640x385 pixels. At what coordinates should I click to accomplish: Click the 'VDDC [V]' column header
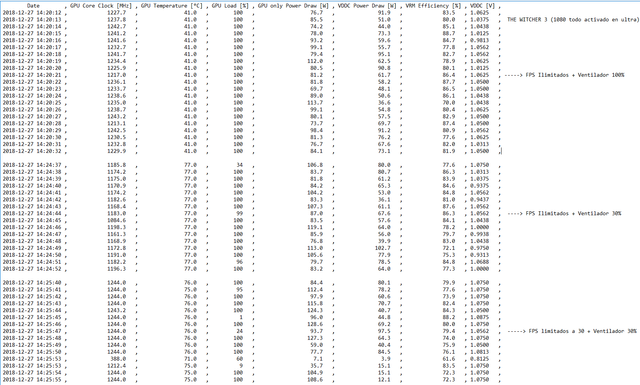[x=482, y=6]
